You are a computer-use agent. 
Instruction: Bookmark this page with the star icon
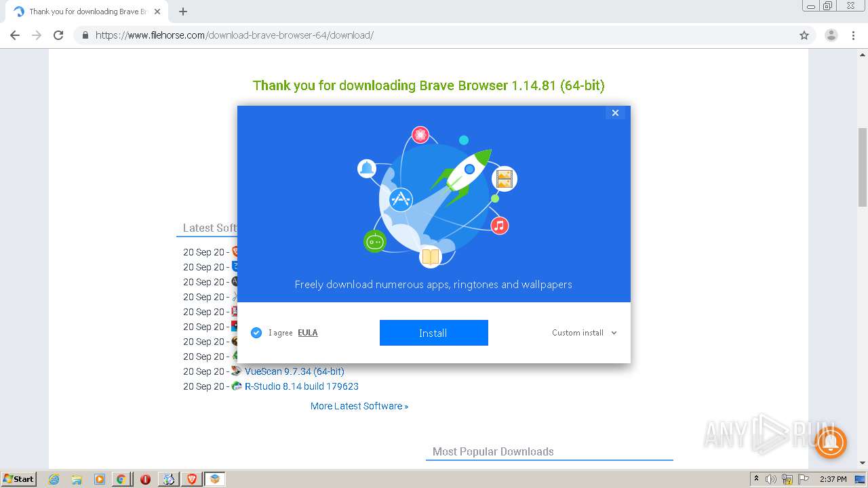click(804, 35)
